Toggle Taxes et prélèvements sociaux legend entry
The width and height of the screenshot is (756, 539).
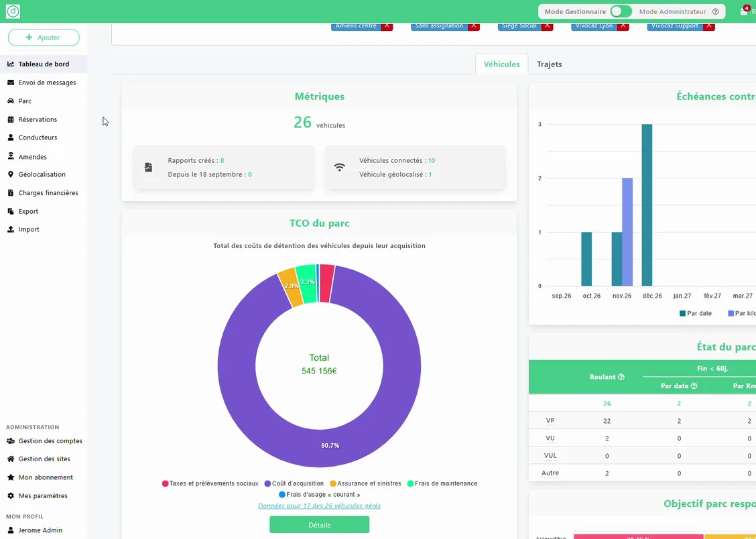(210, 483)
